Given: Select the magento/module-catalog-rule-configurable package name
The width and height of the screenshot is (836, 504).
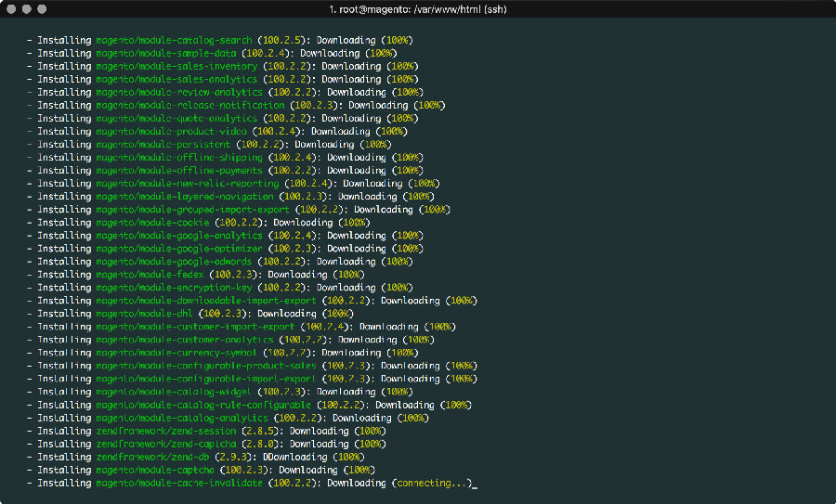Looking at the screenshot, I should point(203,405).
